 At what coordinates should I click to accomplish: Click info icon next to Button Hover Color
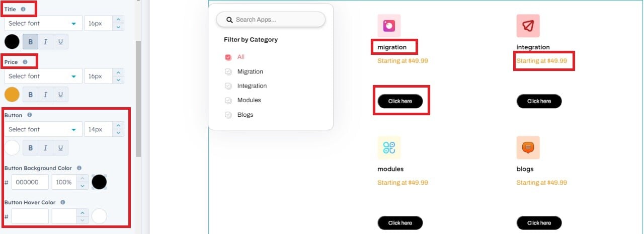62,202
